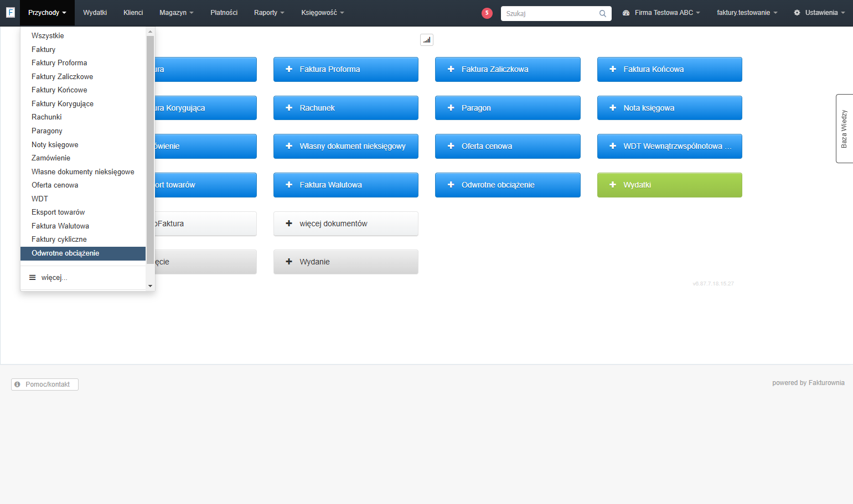The height and width of the screenshot is (504, 853).
Task: Choose Faktury Zaliczkowe menu entry
Action: 83,77
